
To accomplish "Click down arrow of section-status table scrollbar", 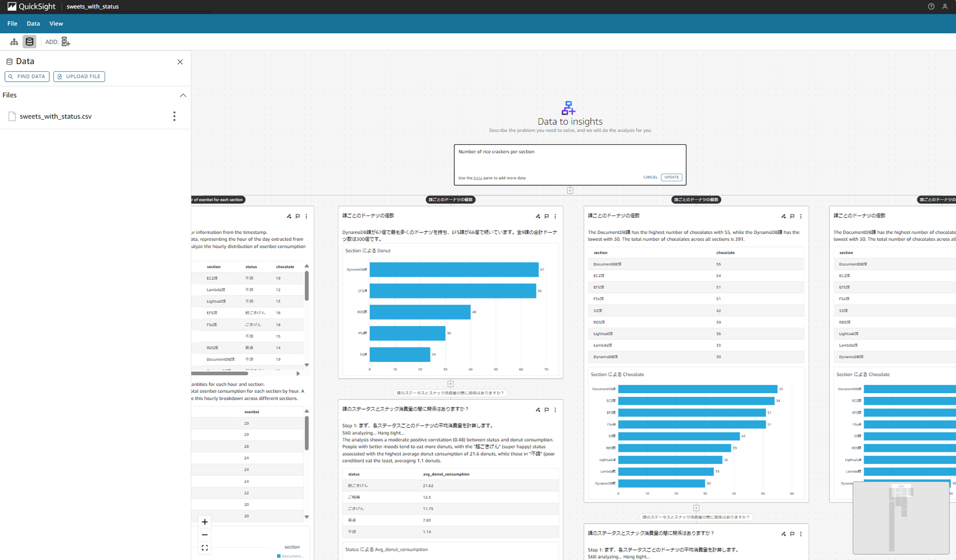I will (x=307, y=365).
